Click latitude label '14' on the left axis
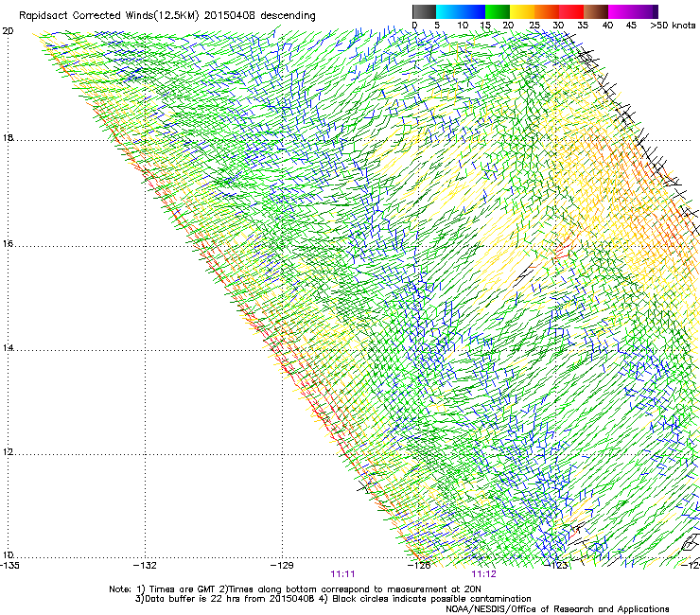Image resolution: width=700 pixels, height=615 pixels. 8,347
